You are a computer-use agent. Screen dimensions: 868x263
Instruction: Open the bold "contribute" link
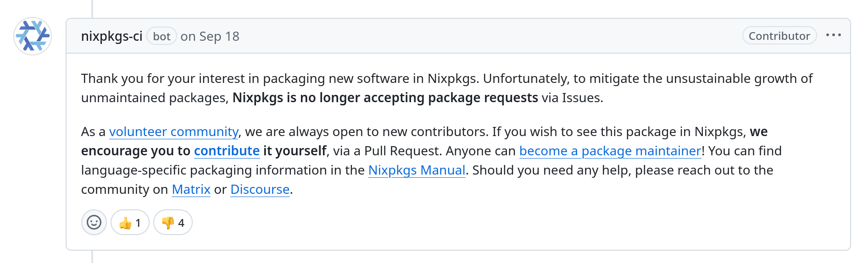click(x=227, y=151)
